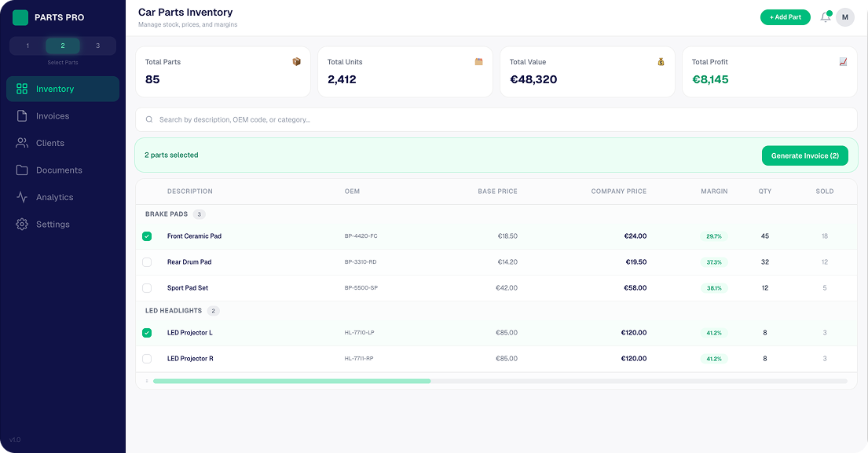Open the M user avatar
The width and height of the screenshot is (868, 453).
(844, 17)
